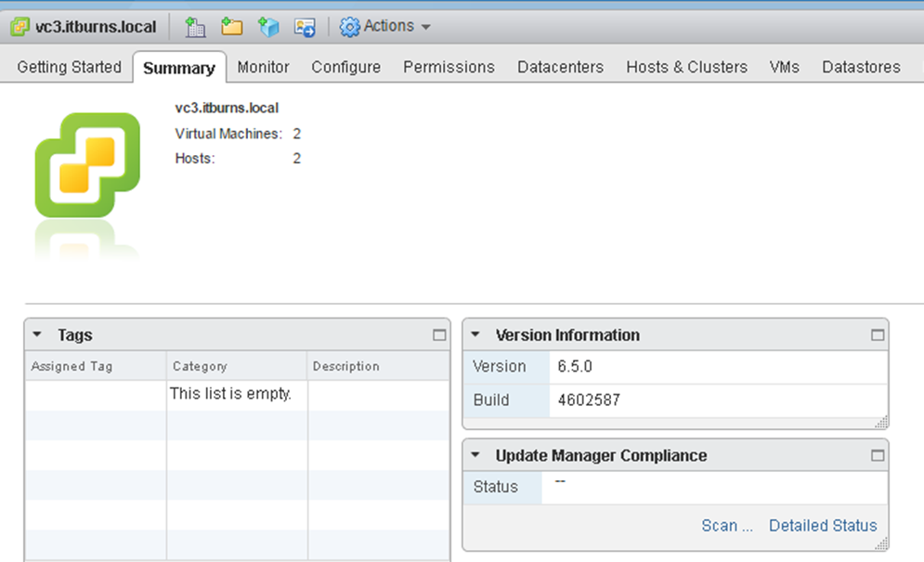Click the Build label cell
Screen dimensions: 924x562
tap(506, 400)
